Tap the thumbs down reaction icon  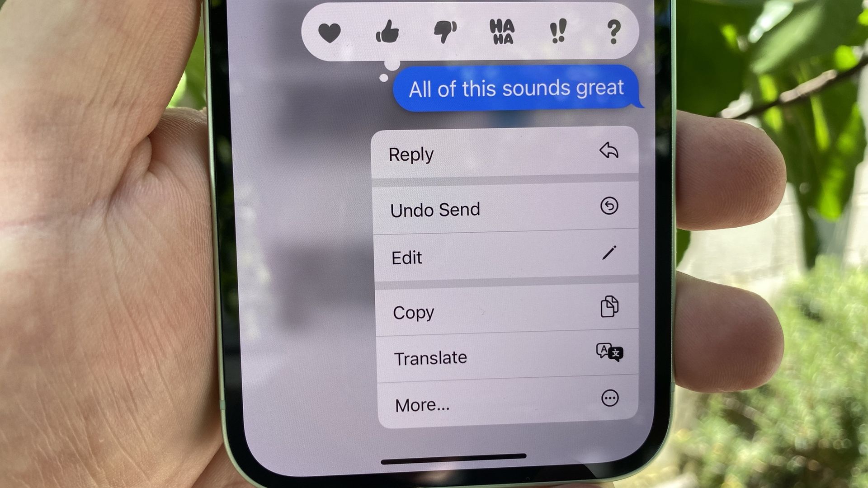[x=444, y=33]
